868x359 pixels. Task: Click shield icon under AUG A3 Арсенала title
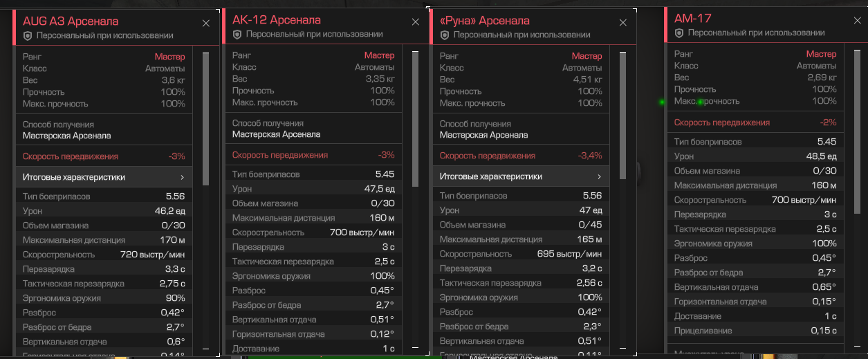pos(28,35)
